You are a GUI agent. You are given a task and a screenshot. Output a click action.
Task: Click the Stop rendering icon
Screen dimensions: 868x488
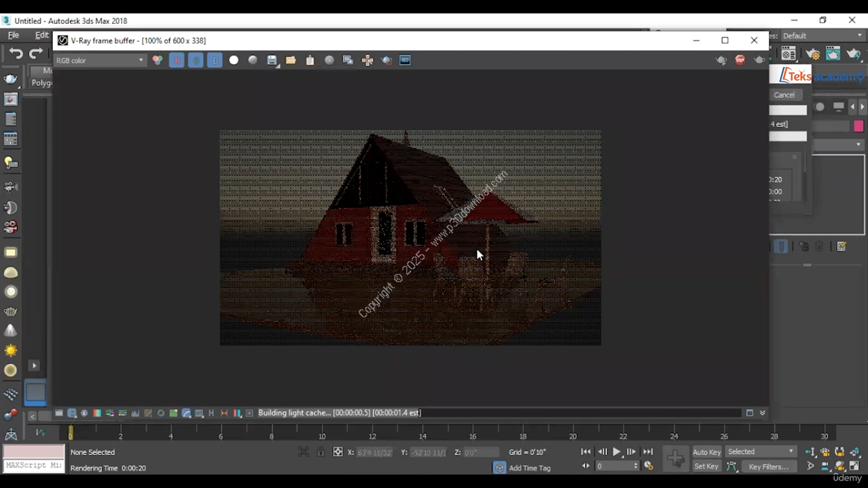740,60
